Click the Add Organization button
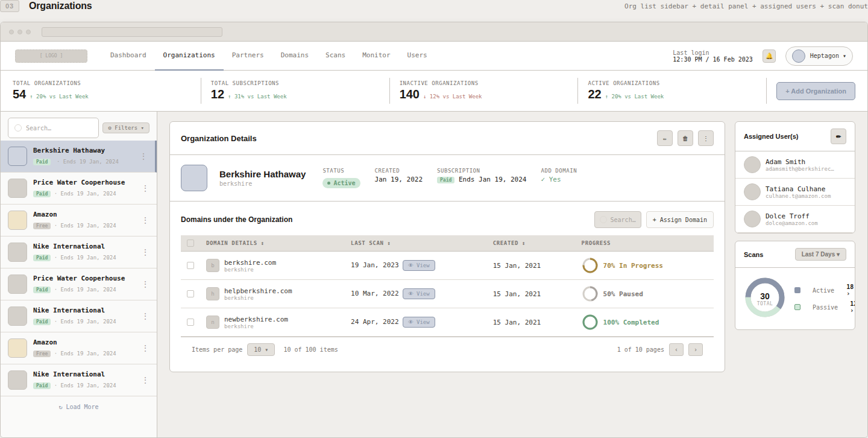Viewport: 868px width, 438px height. coord(816,91)
